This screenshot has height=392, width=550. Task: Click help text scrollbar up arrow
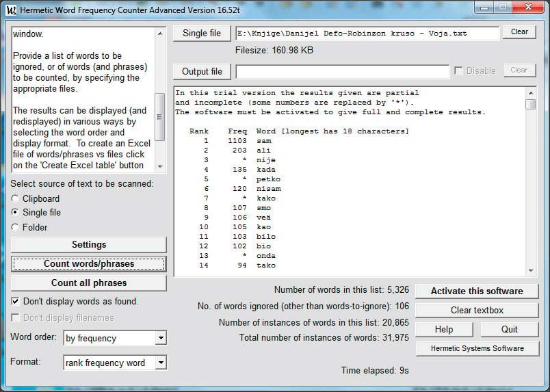coord(160,34)
